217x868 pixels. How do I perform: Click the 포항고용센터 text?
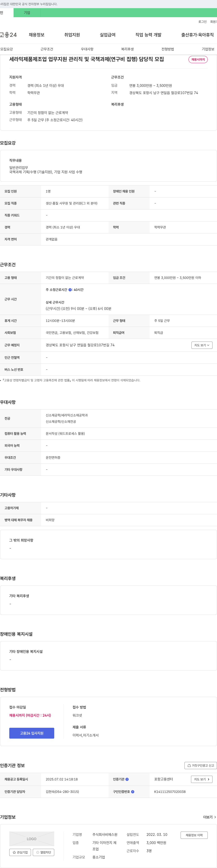tap(163, 779)
